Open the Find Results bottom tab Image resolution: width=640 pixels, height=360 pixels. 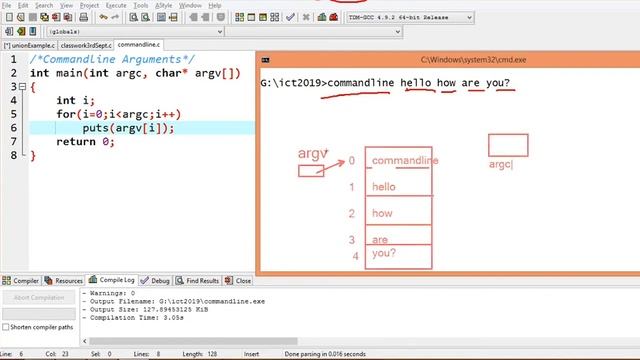click(198, 280)
